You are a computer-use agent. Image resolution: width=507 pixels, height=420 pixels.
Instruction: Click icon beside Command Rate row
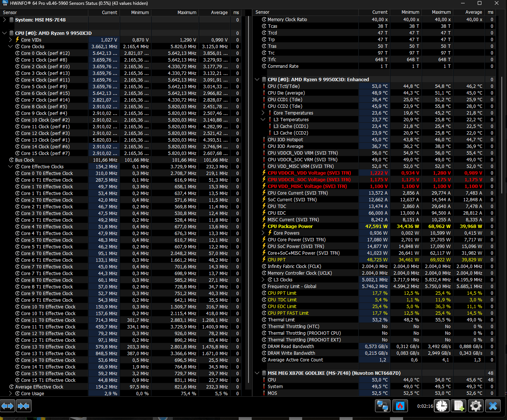click(264, 66)
